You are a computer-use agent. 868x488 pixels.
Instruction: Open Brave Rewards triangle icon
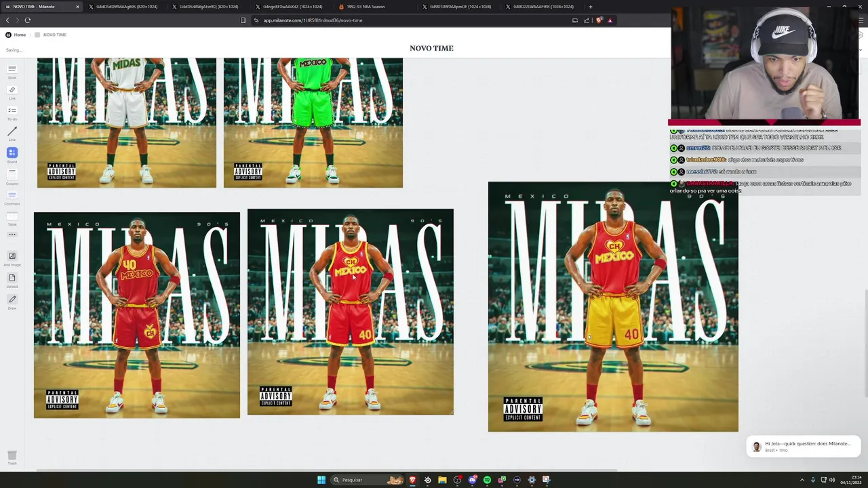tap(610, 20)
